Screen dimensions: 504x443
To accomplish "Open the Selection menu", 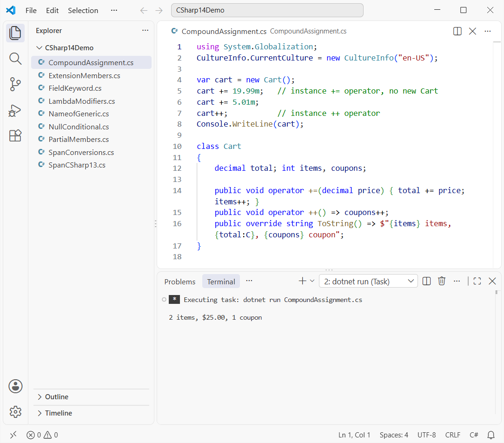I will click(x=83, y=11).
